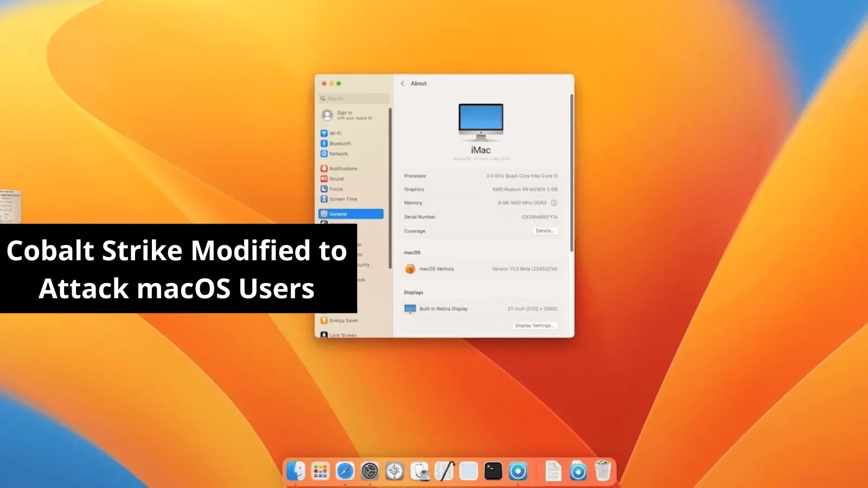The image size is (868, 488).
Task: Select Network label in sidebar
Action: point(339,154)
